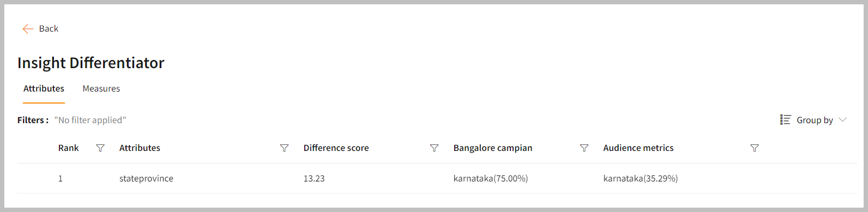Open filter for Attributes column
This screenshot has height=212, width=868.
[284, 148]
